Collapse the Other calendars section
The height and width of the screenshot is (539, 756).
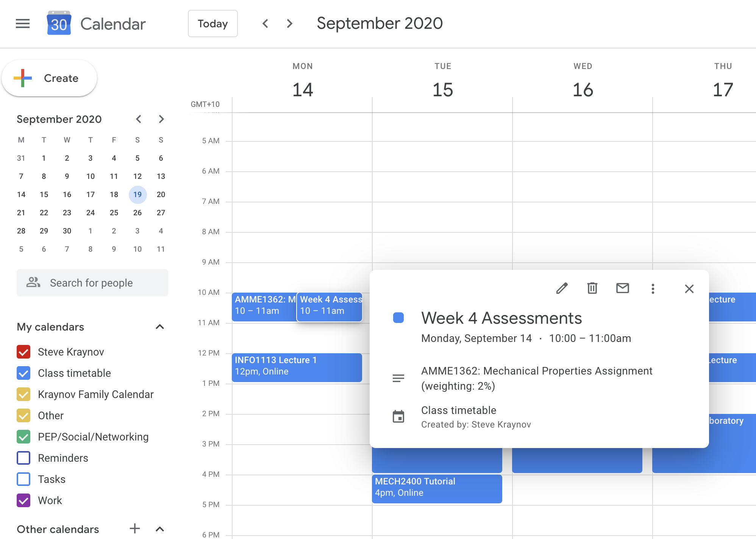(160, 529)
